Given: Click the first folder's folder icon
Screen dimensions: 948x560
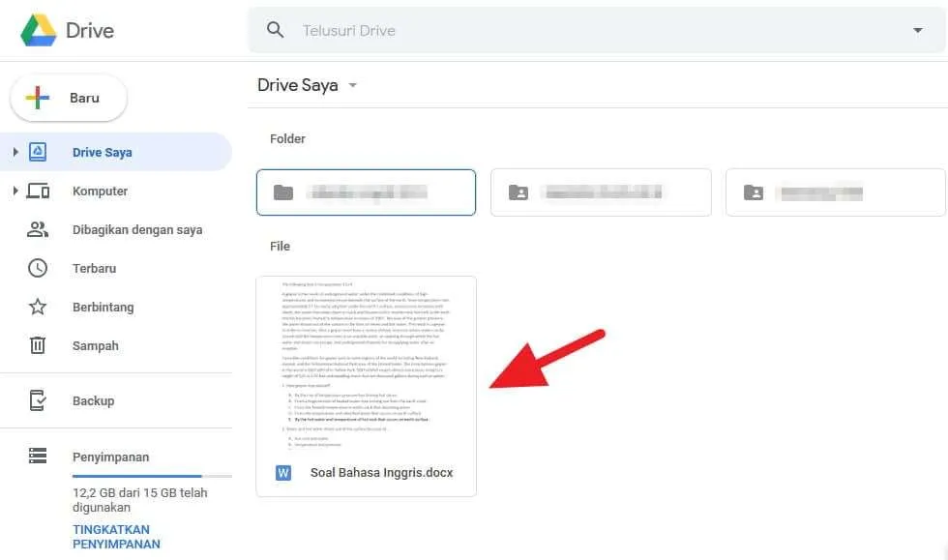Looking at the screenshot, I should (x=282, y=192).
